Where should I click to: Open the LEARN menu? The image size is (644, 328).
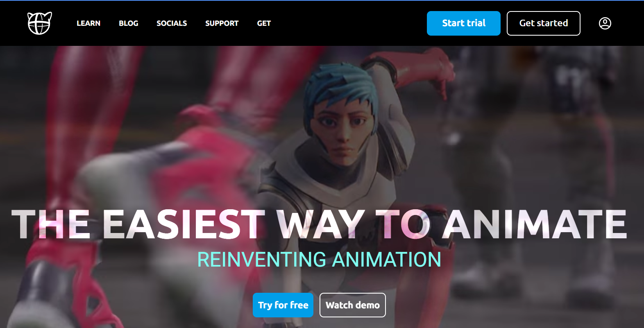pos(88,23)
